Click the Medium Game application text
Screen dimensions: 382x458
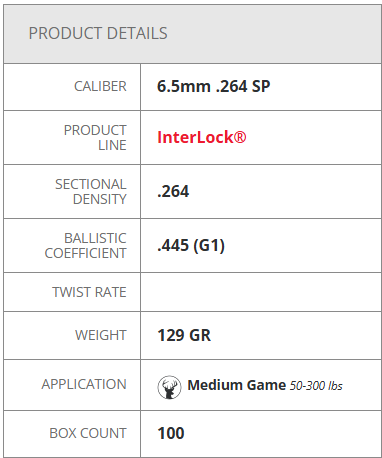click(x=237, y=385)
